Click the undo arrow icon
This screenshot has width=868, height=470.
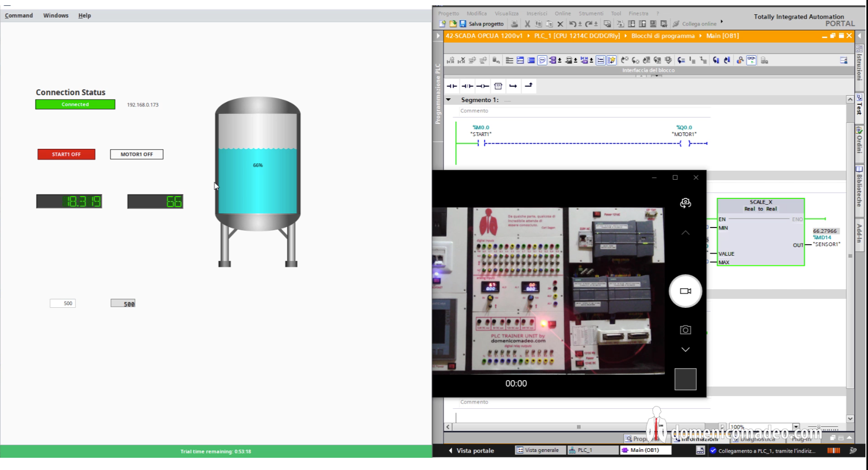pyautogui.click(x=573, y=24)
